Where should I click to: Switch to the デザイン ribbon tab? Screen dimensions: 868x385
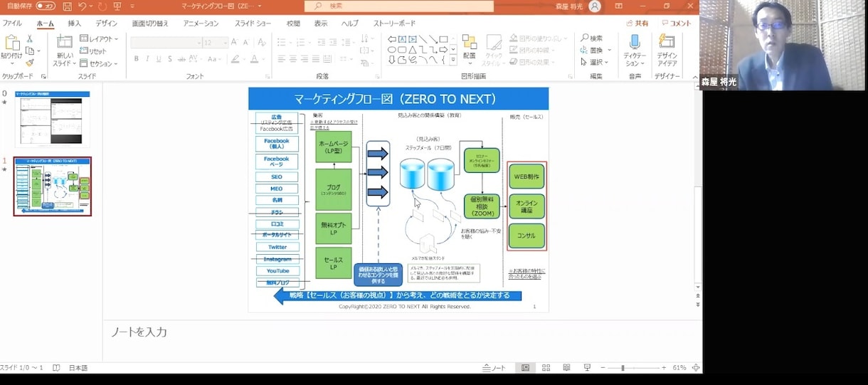[107, 23]
